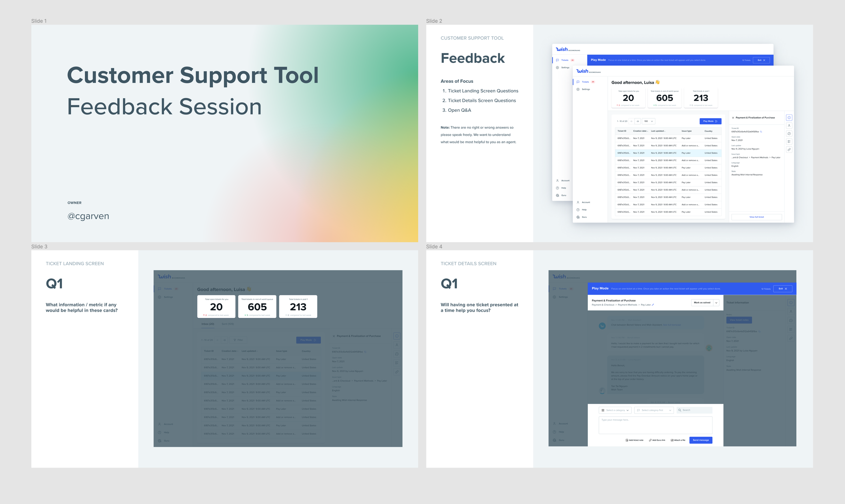
Task: Click the link icon in Slide 2 ticket sidebar
Action: (789, 149)
